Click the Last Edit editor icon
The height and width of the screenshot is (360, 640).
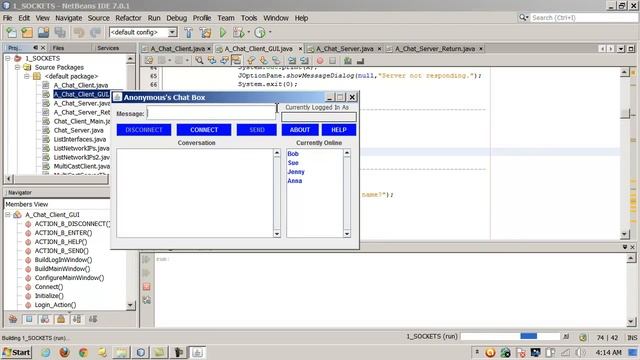pos(149,61)
